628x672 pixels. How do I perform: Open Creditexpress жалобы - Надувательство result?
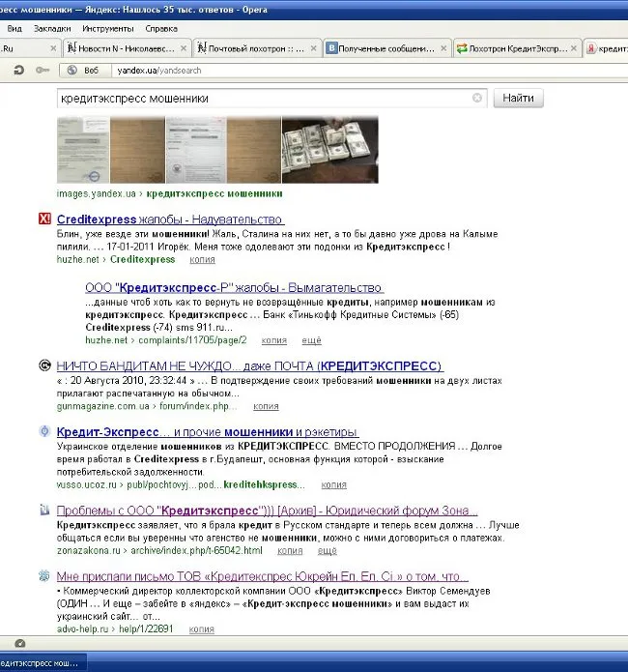point(170,219)
